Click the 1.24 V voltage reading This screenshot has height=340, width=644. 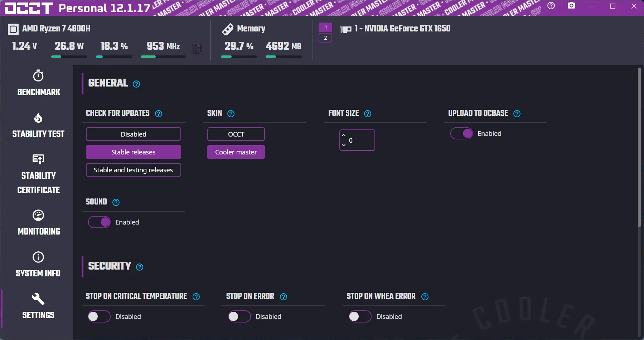tap(24, 46)
